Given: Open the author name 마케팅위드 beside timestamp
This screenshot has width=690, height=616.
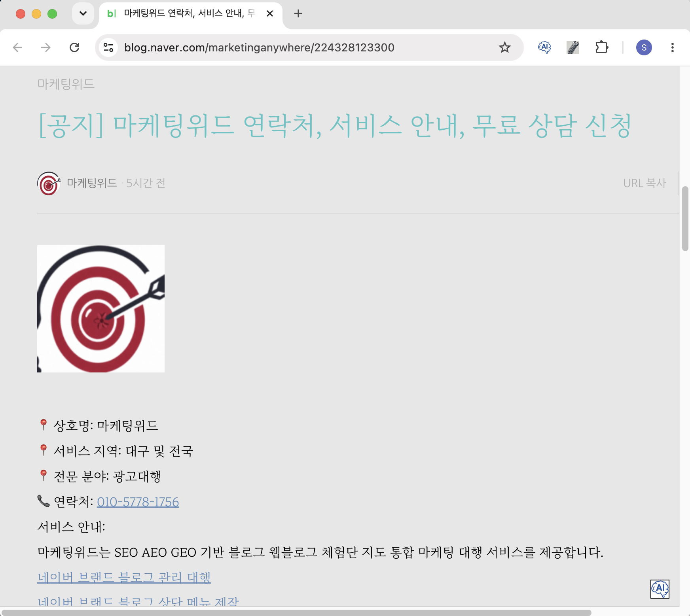Looking at the screenshot, I should coord(92,183).
